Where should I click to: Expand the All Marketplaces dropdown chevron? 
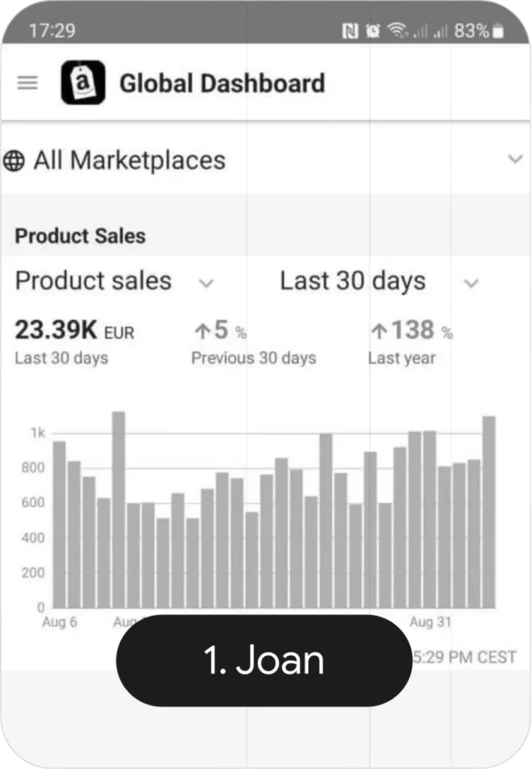pos(515,159)
